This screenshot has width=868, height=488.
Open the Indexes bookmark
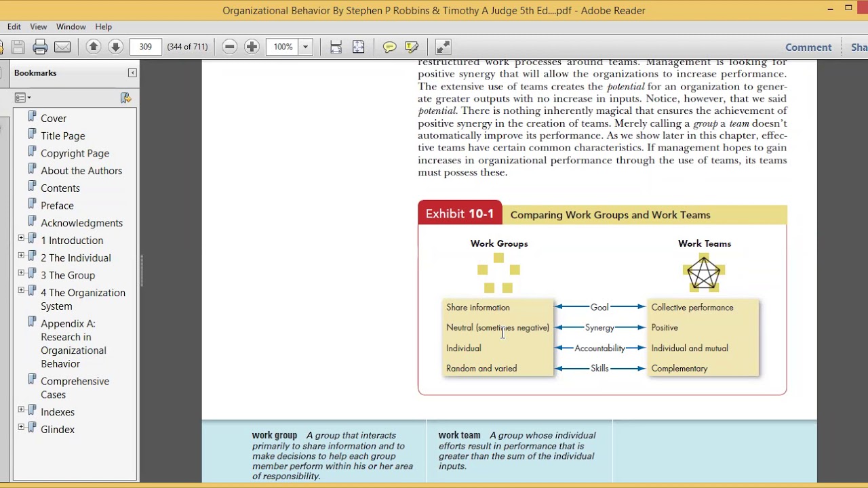tap(58, 412)
